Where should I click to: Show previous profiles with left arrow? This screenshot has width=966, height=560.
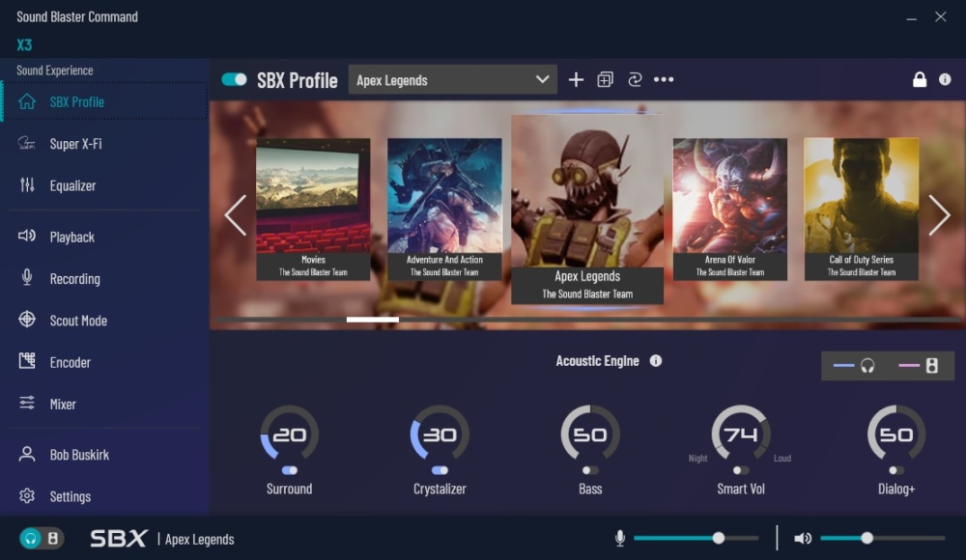tap(236, 215)
